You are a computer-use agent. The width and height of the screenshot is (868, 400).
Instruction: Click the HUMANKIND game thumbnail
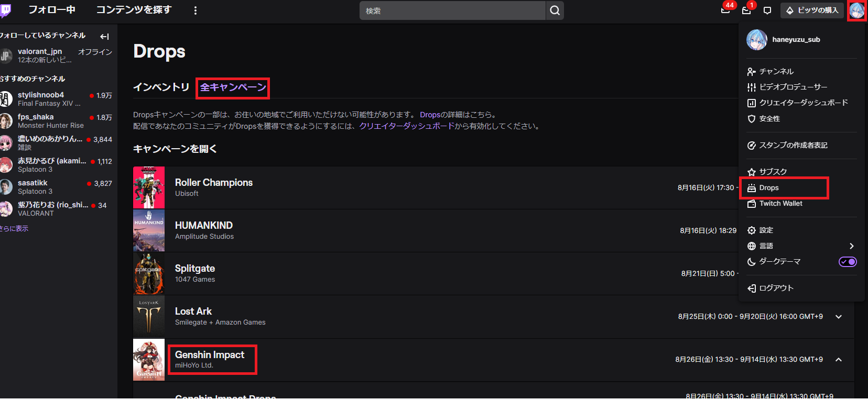(x=149, y=231)
